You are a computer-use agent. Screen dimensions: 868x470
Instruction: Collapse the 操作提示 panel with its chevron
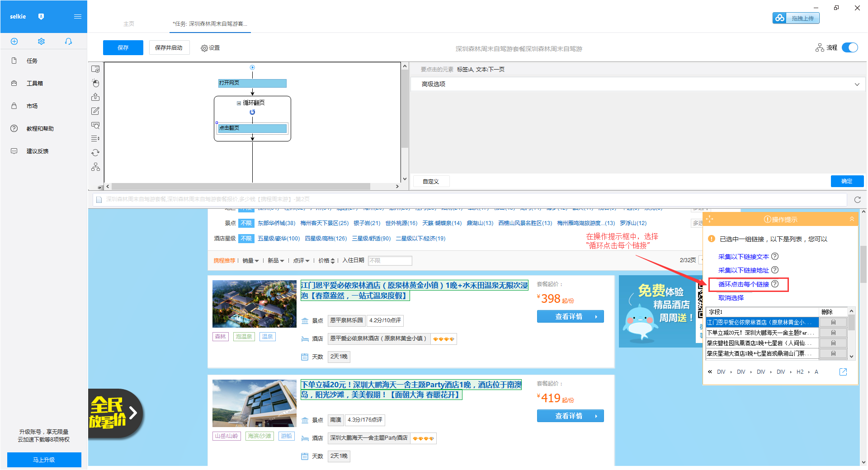coord(853,219)
